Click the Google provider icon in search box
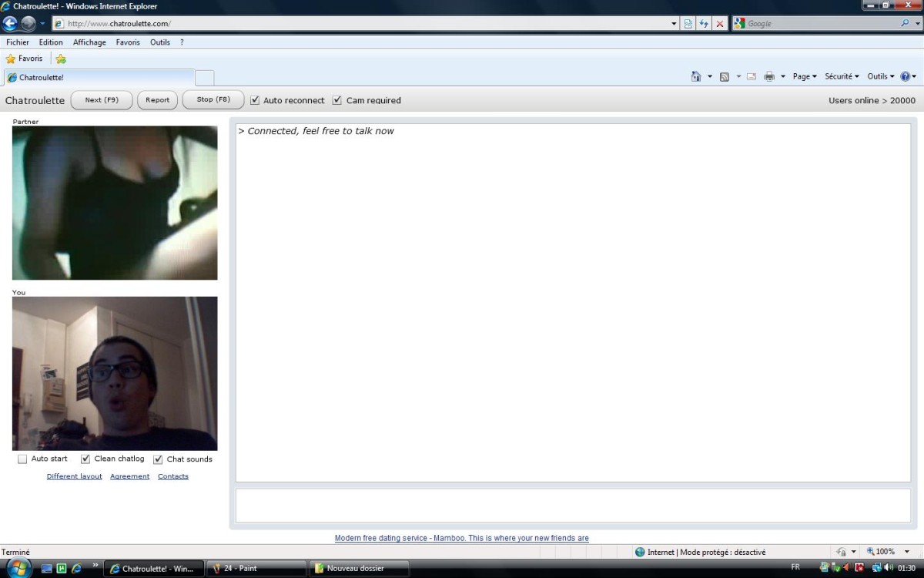Viewport: 924px width, 578px height. 740,24
